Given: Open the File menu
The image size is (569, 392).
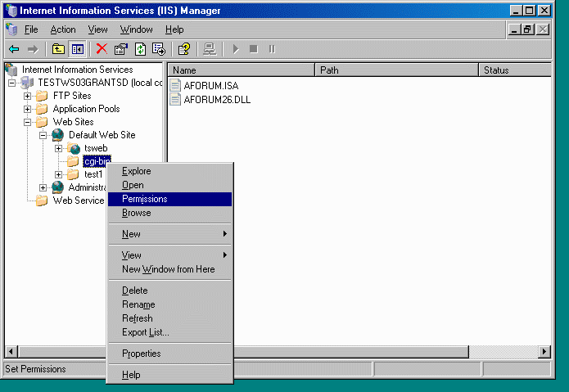Looking at the screenshot, I should [31, 29].
